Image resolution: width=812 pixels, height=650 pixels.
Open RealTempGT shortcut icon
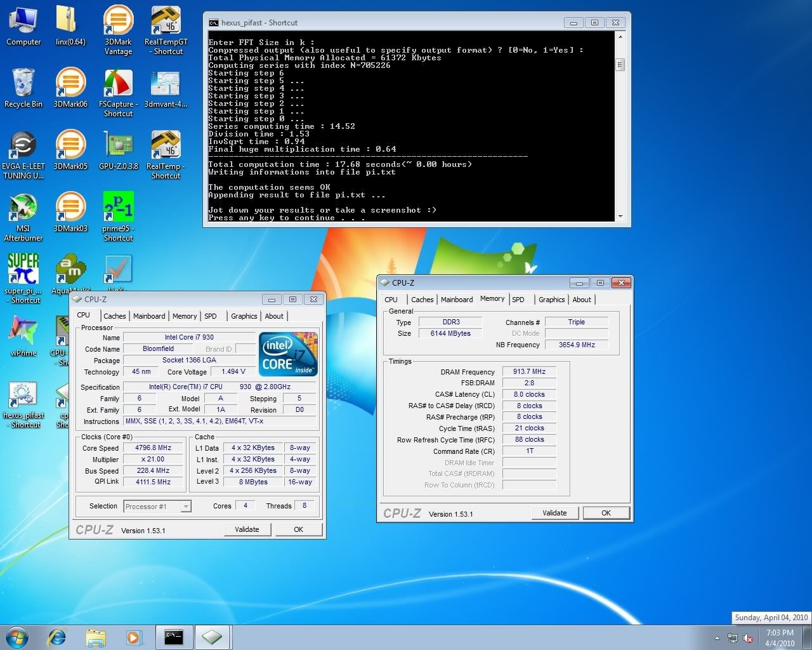(x=166, y=30)
